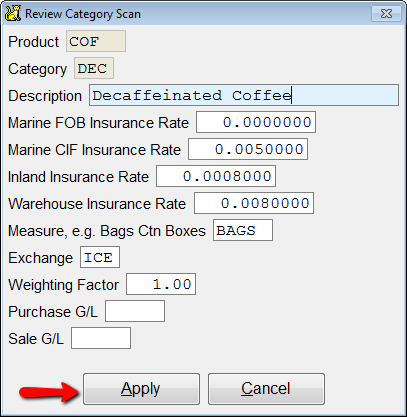Click the 'Warehouse Insurance Rate' label
Viewport: 407px width, 417px height.
(97, 204)
